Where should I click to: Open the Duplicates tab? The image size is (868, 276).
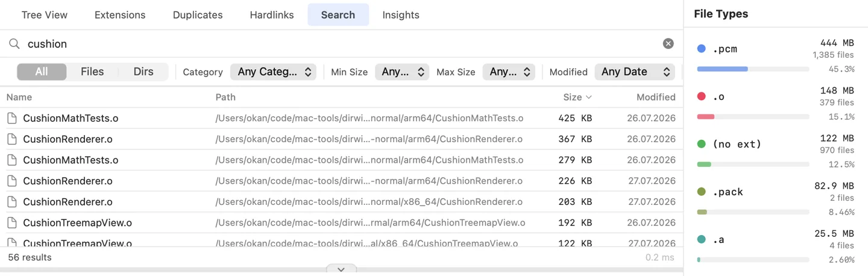198,14
